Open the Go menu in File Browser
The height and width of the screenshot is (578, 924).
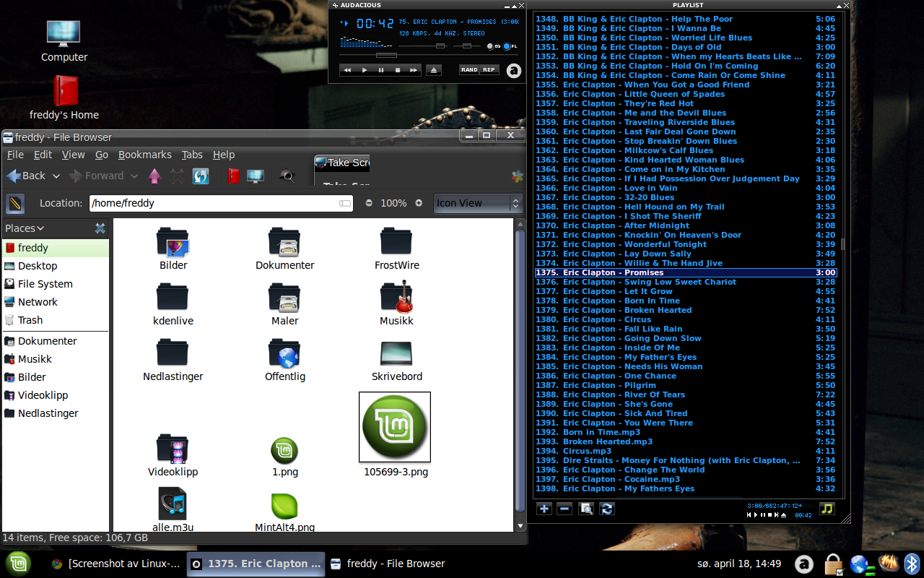click(x=102, y=155)
